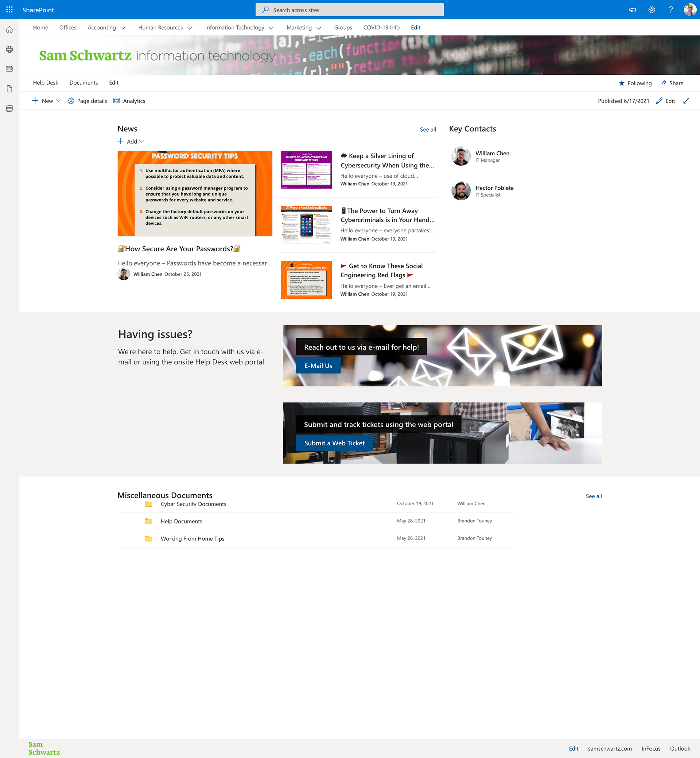This screenshot has height=758, width=700.
Task: Open InFocus footer link
Action: pyautogui.click(x=651, y=749)
